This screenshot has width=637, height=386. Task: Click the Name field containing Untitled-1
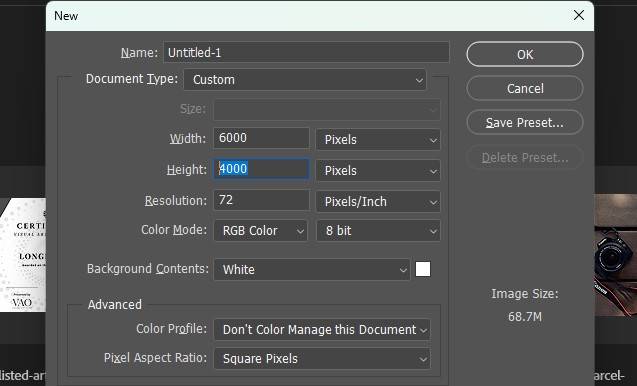click(x=306, y=52)
